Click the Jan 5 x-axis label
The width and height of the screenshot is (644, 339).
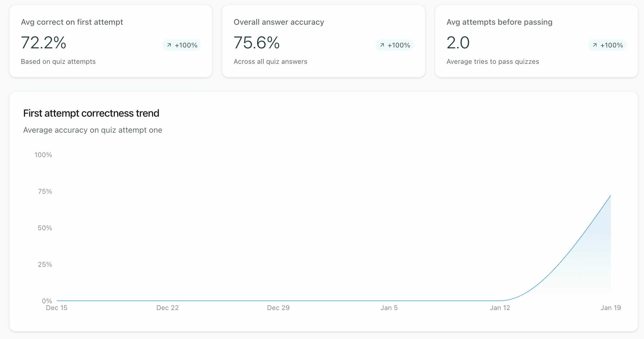click(389, 308)
